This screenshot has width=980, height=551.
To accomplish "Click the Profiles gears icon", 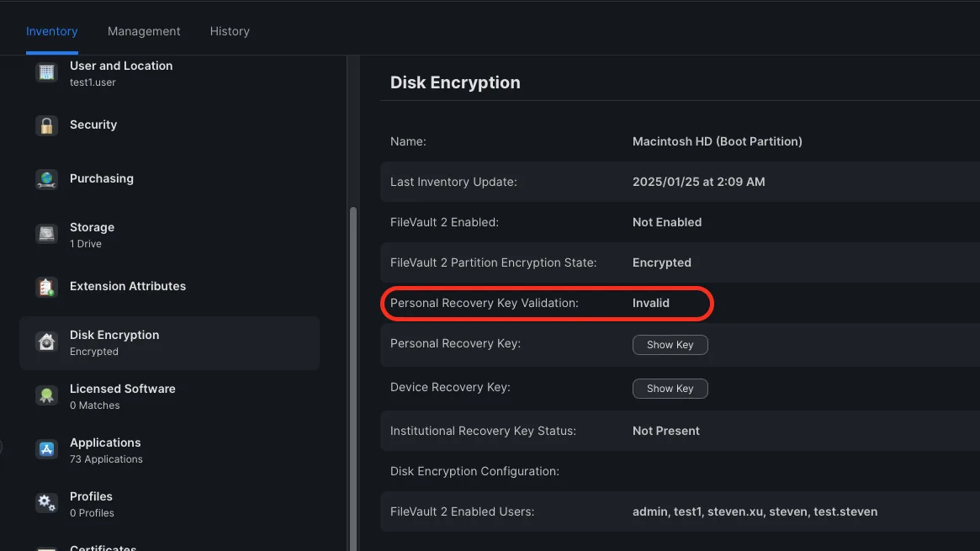I will 46,503.
